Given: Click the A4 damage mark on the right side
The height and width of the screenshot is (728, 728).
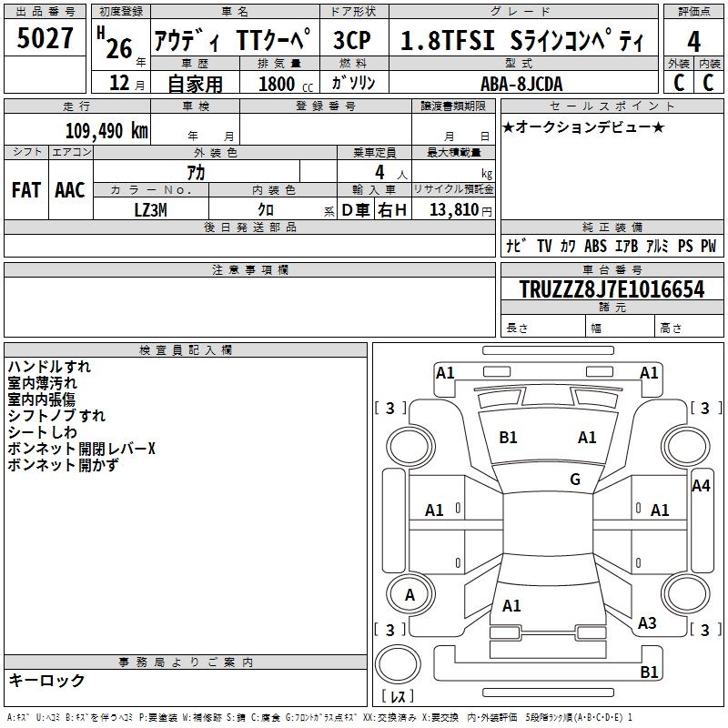Looking at the screenshot, I should 701,486.
